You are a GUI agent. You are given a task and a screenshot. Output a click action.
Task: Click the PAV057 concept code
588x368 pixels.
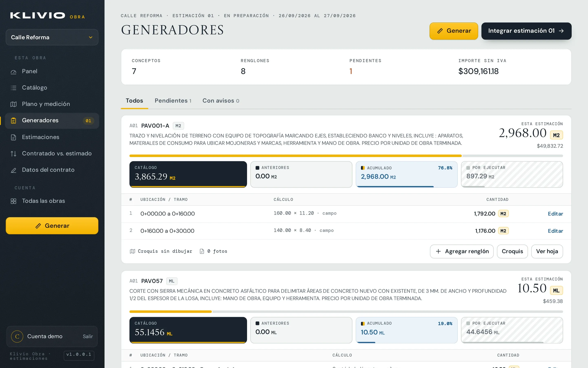152,281
